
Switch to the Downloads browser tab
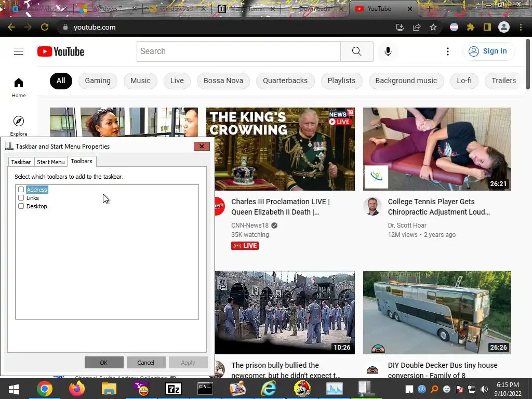pos(314,9)
